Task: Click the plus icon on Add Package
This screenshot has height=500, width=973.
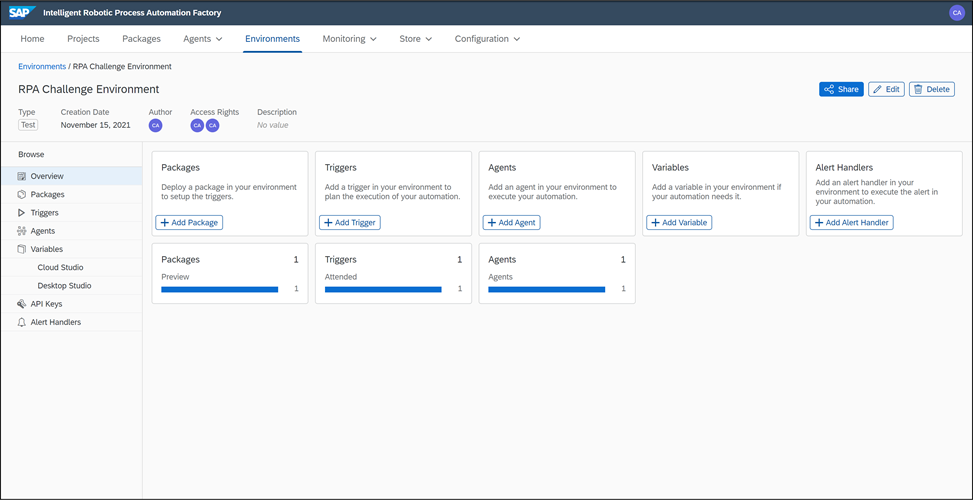Action: click(164, 223)
